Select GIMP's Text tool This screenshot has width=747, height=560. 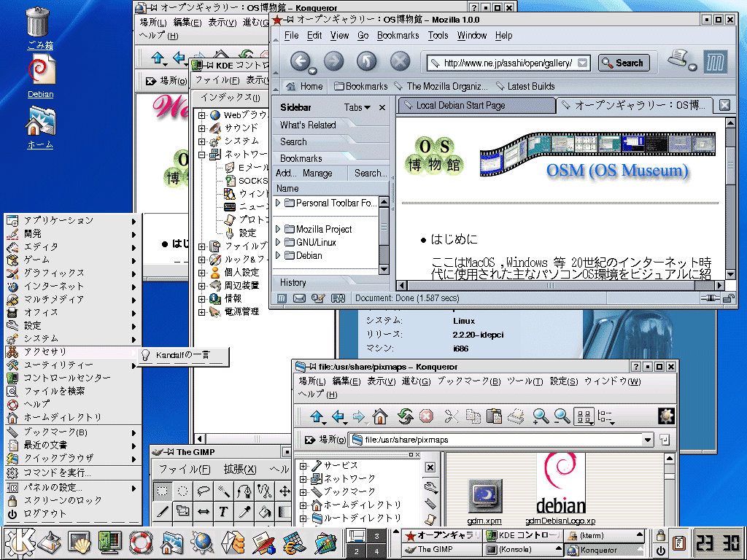(x=224, y=512)
